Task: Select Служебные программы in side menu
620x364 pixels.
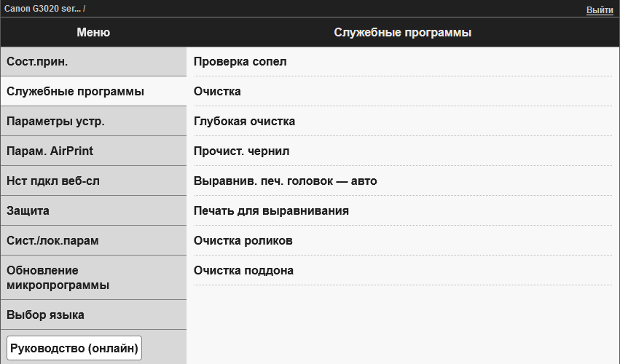Action: [x=93, y=92]
